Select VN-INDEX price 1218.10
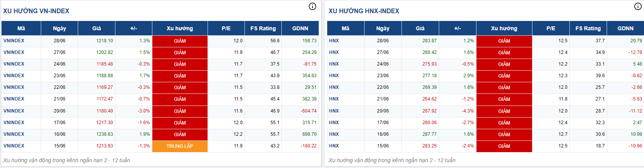Image resolution: width=644 pixels, height=168 pixels. (105, 41)
